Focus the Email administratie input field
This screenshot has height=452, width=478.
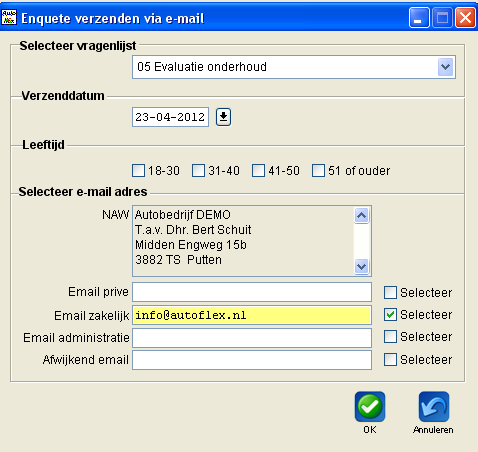coord(252,338)
